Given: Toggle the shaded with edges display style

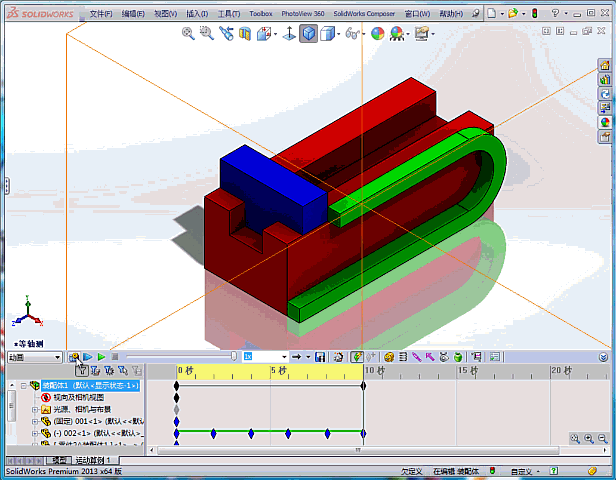Looking at the screenshot, I should [309, 33].
